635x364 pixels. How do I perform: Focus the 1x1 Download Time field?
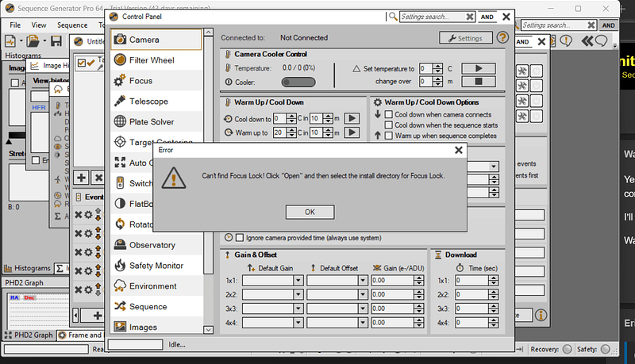[x=471, y=280]
